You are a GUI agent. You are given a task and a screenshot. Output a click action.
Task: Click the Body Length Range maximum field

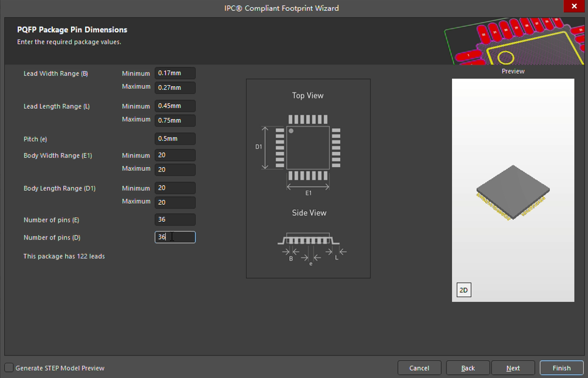[175, 202]
